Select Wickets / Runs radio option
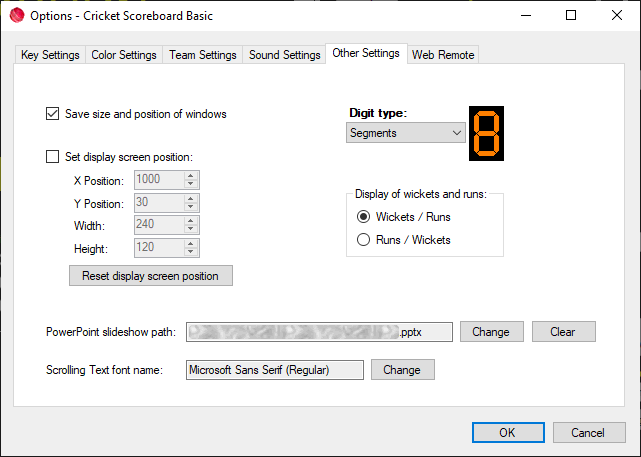Viewport: 641px width, 457px height. coord(364,217)
